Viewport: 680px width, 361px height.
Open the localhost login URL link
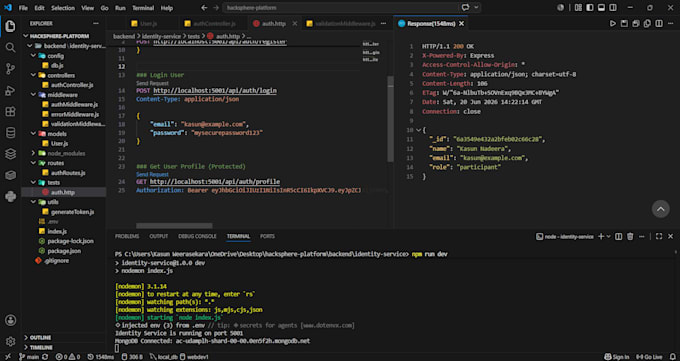click(215, 91)
